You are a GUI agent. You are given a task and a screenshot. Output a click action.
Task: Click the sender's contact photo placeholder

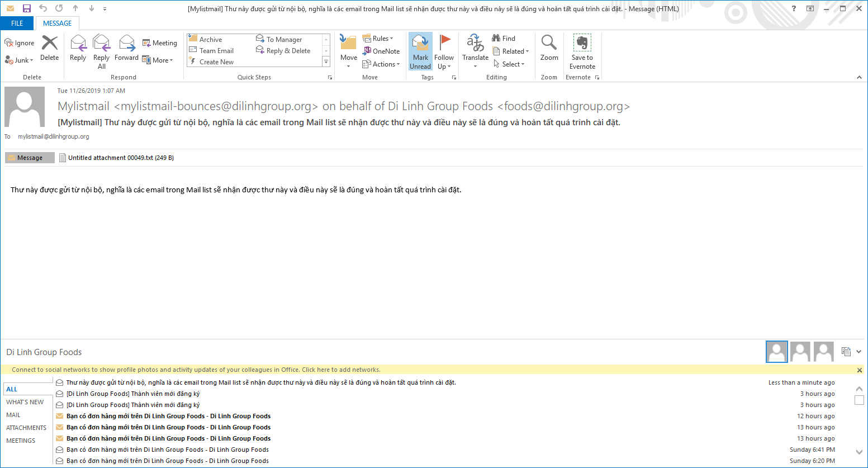(x=25, y=107)
